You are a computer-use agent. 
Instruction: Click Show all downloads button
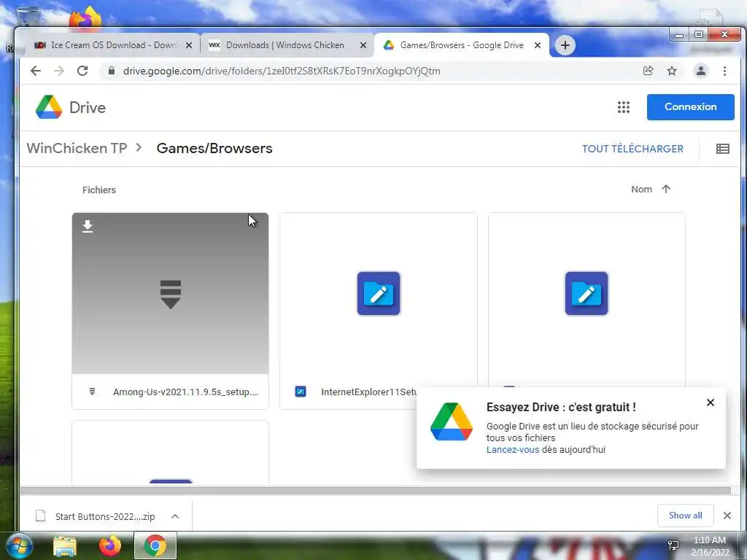coord(685,516)
